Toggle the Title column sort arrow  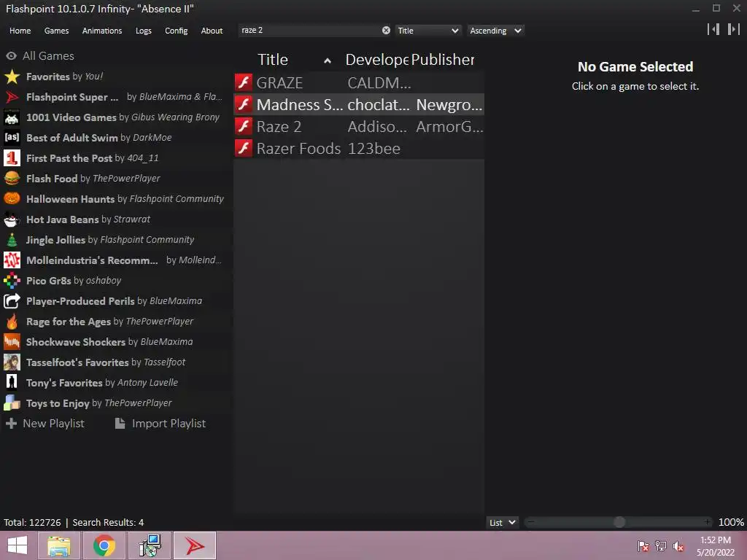click(x=328, y=61)
